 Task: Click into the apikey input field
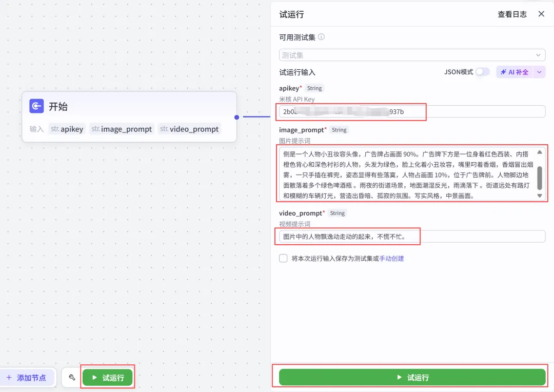point(412,112)
